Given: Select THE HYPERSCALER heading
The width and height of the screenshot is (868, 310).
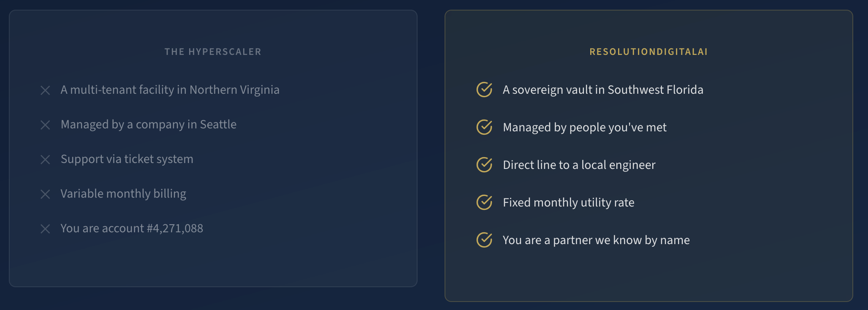Looking at the screenshot, I should pyautogui.click(x=213, y=52).
